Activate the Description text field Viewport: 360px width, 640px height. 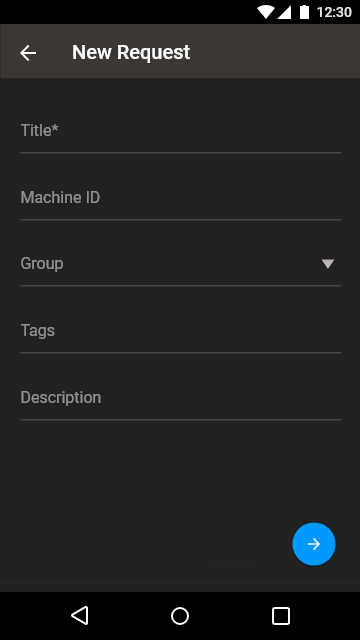pyautogui.click(x=180, y=398)
